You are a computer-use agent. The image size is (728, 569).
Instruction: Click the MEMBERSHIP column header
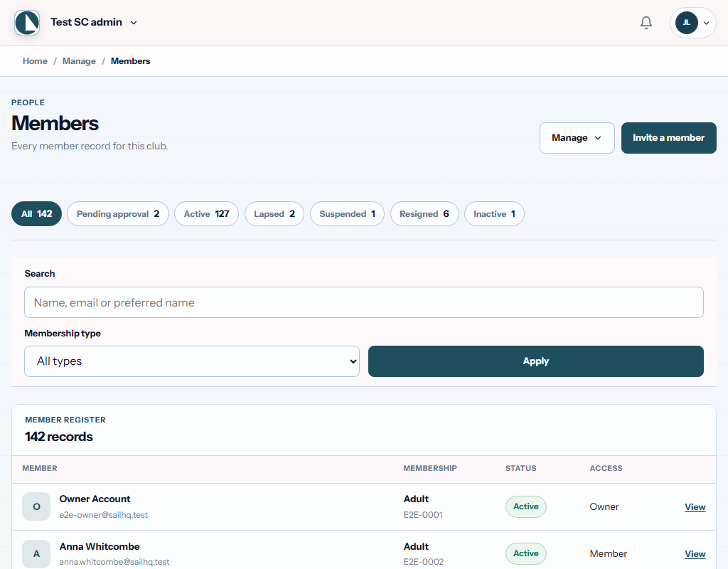[x=430, y=468]
